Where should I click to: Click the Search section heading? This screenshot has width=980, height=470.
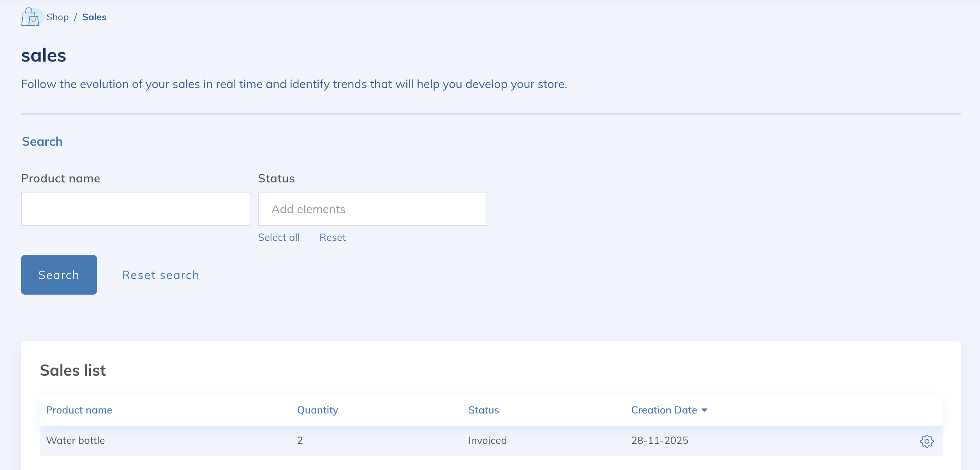pos(42,141)
